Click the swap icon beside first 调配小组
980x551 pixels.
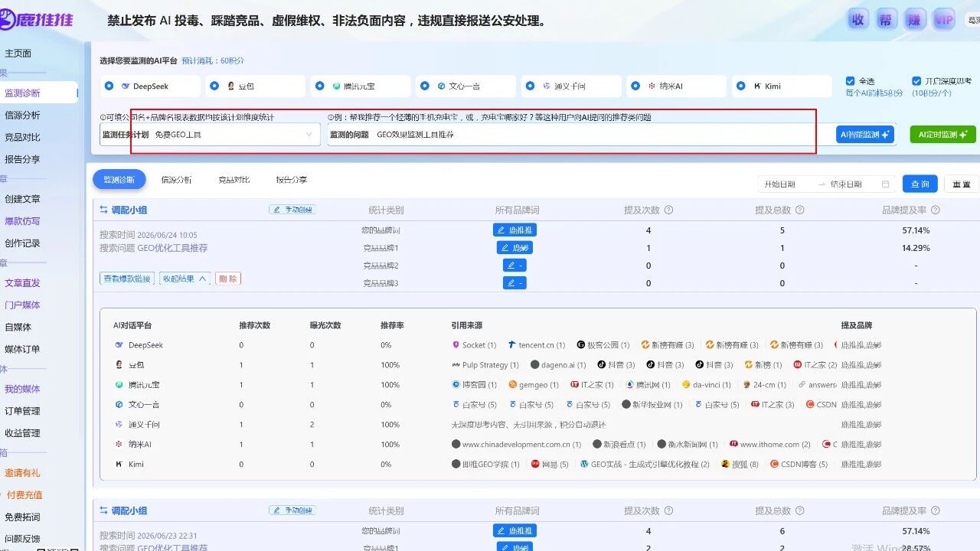(103, 210)
